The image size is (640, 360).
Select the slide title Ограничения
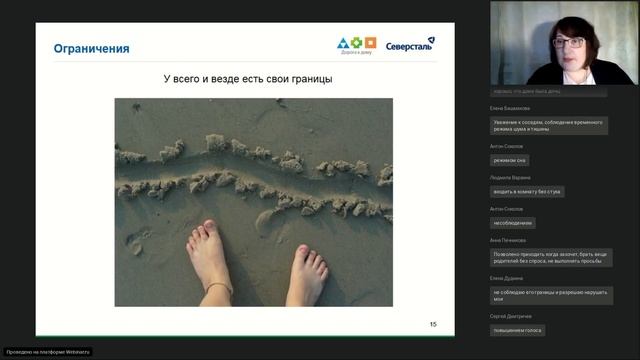[x=91, y=49]
